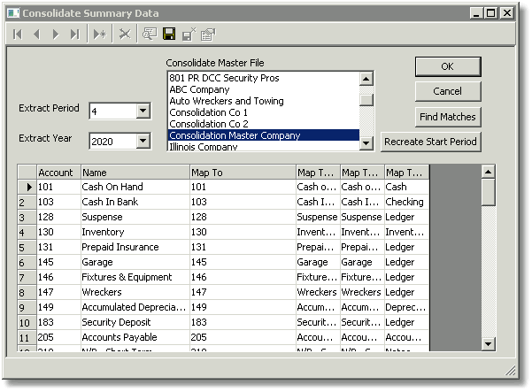Select row header 2
This screenshot has height=392, width=532.
tap(27, 202)
